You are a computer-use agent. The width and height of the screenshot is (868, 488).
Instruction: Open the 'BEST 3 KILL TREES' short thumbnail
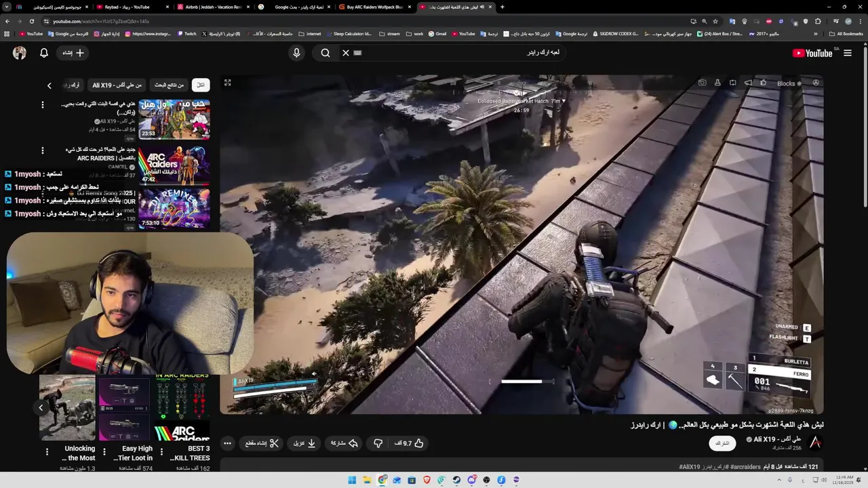click(x=182, y=407)
